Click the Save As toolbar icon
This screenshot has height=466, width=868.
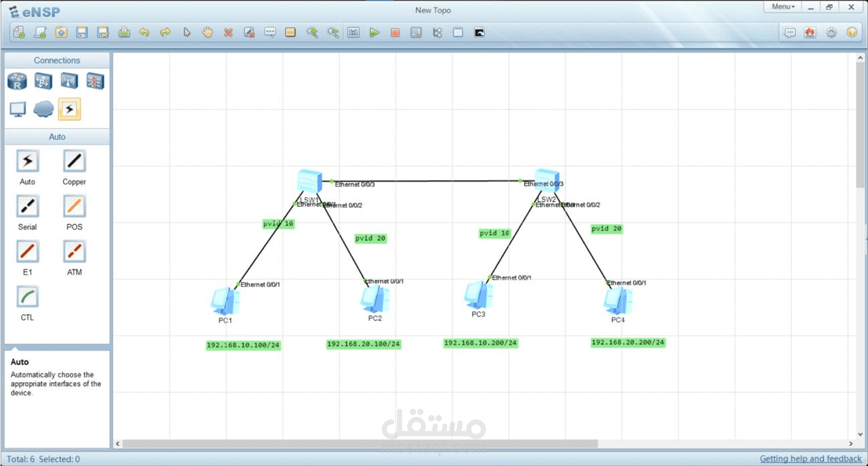point(103,33)
